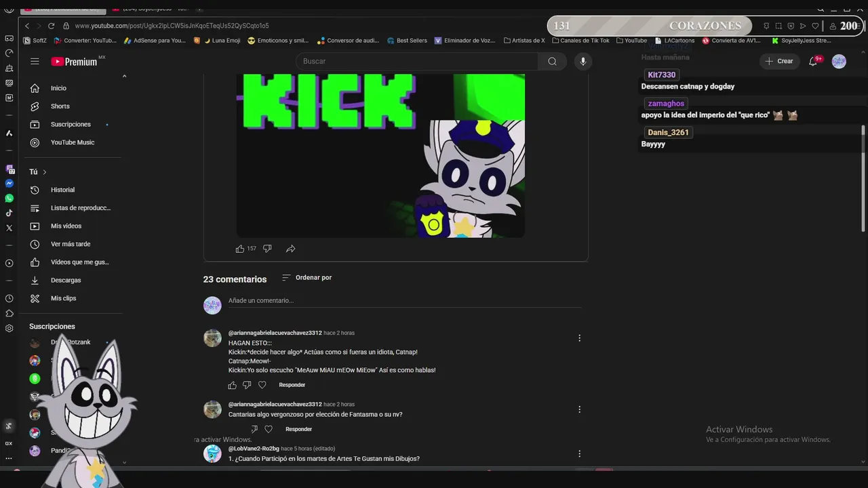Image resolution: width=868 pixels, height=488 pixels.
Task: Start voice search with the microphone
Action: coord(583,61)
